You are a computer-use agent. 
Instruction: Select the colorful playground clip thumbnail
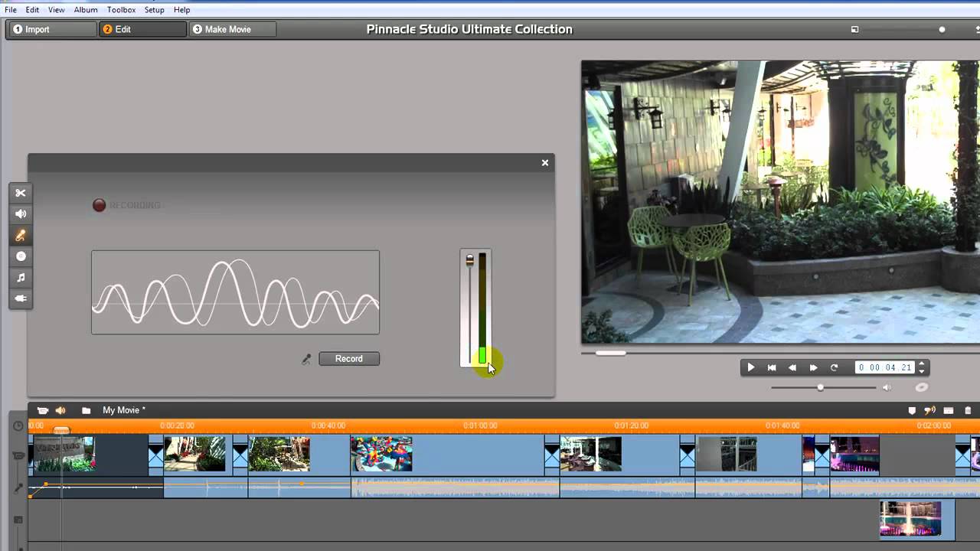[x=381, y=454]
